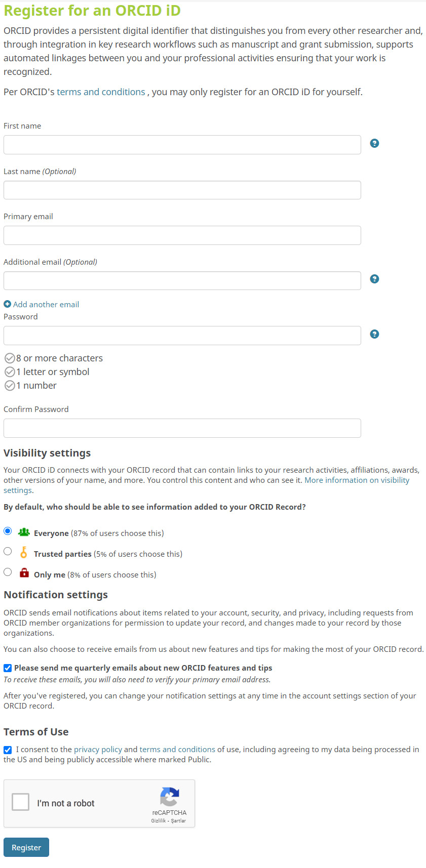The width and height of the screenshot is (426, 868).
Task: Select the Everyone visibility radio button
Action: [x=8, y=531]
